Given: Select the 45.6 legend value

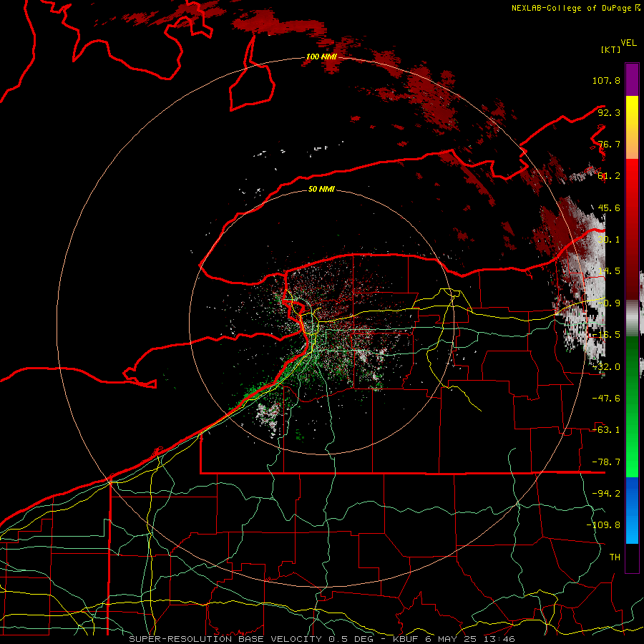Looking at the screenshot, I should point(609,208).
